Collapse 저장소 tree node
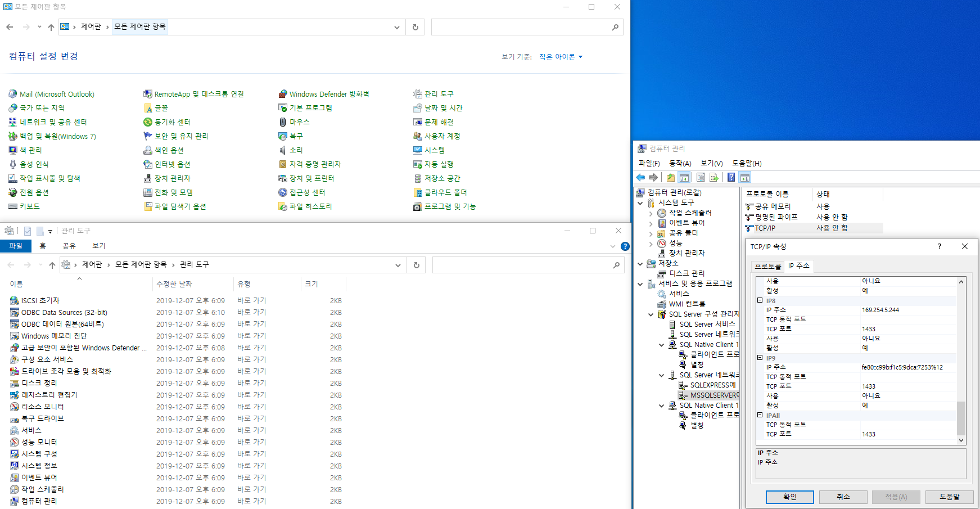The image size is (980, 509). 640,264
